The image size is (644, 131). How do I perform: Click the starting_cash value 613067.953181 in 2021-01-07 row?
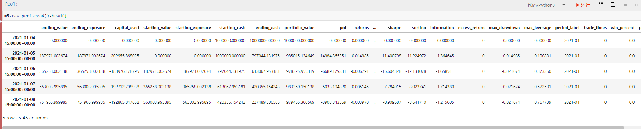[x=231, y=87]
